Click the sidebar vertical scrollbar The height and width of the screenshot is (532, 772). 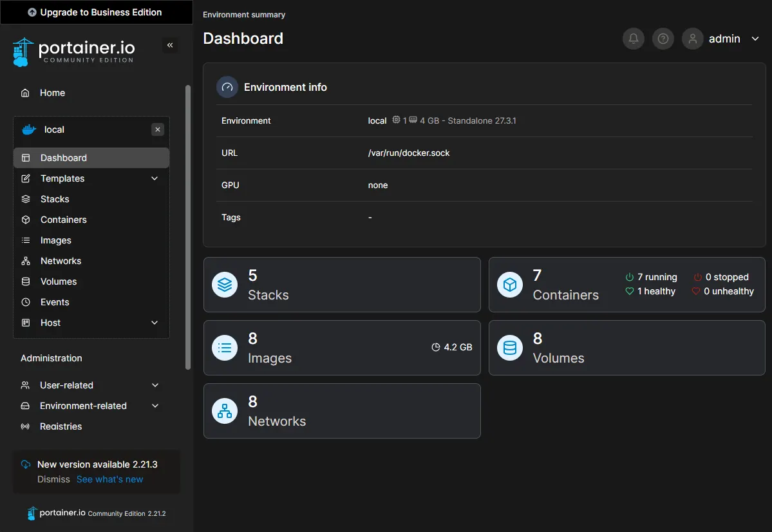click(x=187, y=227)
